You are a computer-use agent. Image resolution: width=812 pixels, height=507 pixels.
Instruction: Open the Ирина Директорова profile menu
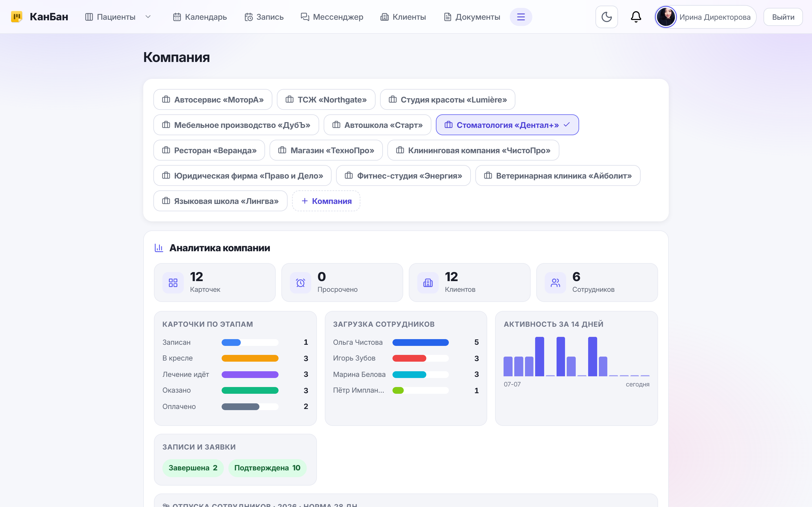pyautogui.click(x=705, y=17)
